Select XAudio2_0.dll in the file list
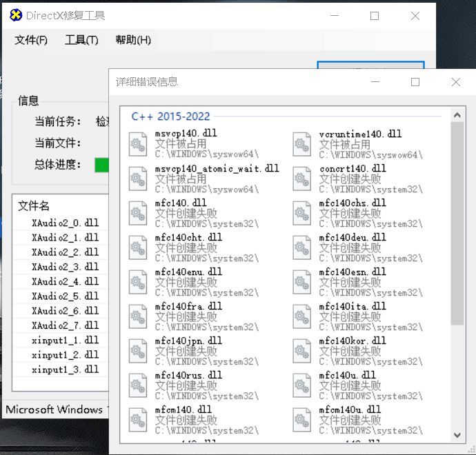 (x=66, y=223)
